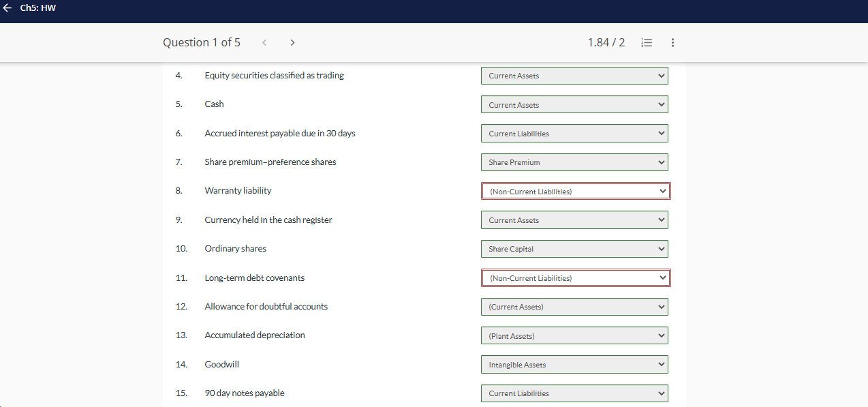Click the text Long-term debt covenants
Viewport: 868px width, 407px height.
(255, 278)
